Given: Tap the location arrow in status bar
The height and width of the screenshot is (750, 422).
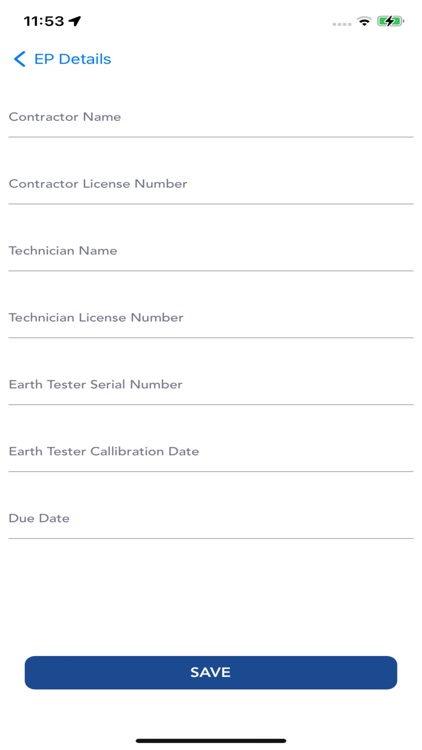Looking at the screenshot, I should [x=75, y=21].
